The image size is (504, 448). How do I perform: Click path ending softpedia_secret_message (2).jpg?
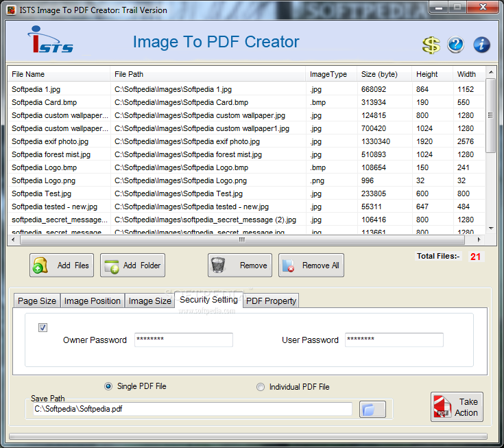[x=206, y=220]
